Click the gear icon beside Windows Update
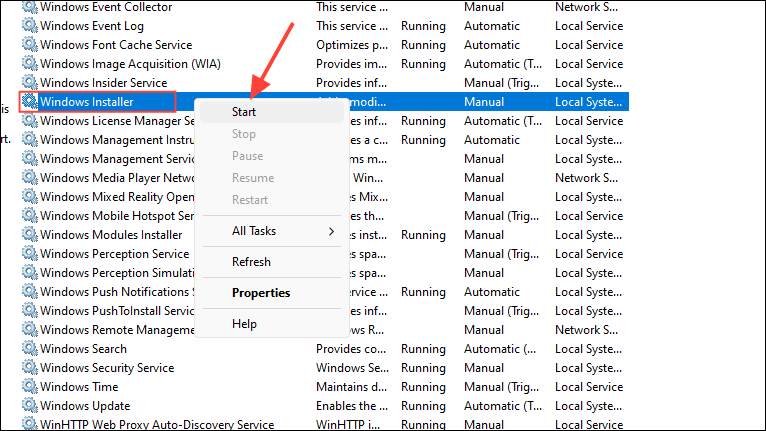Screen dimensions: 766x431 (x=30, y=406)
